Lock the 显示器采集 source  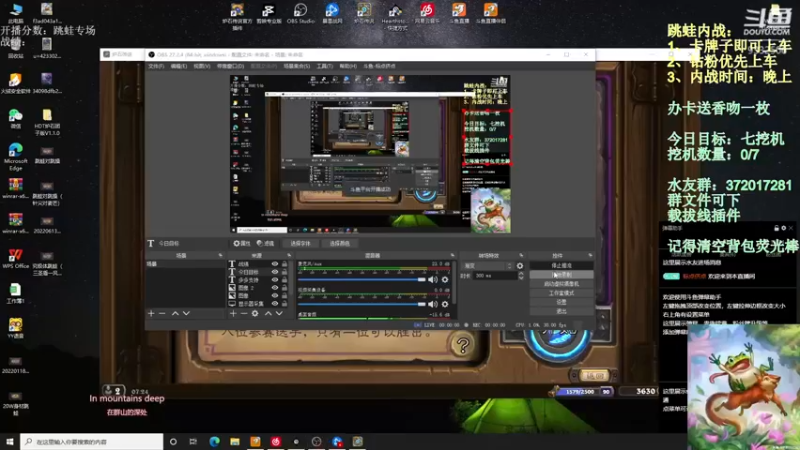pyautogui.click(x=284, y=304)
